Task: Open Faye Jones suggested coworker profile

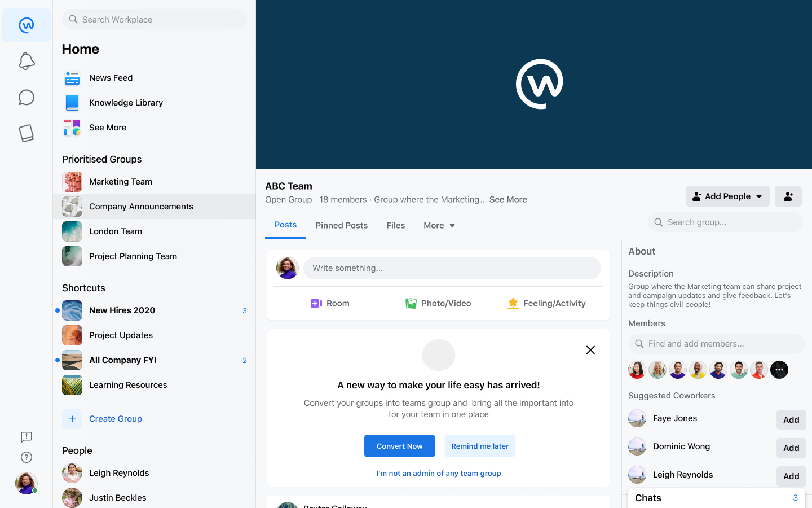Action: coord(674,418)
